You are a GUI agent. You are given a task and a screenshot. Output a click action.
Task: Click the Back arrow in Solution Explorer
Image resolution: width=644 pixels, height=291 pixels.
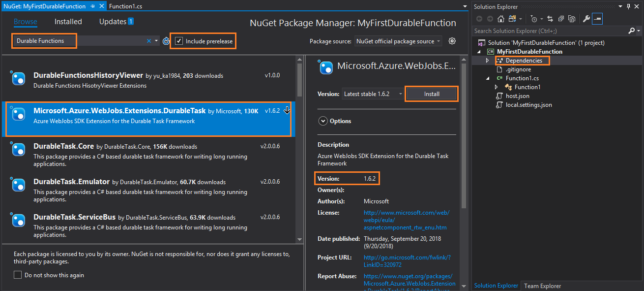pos(480,19)
